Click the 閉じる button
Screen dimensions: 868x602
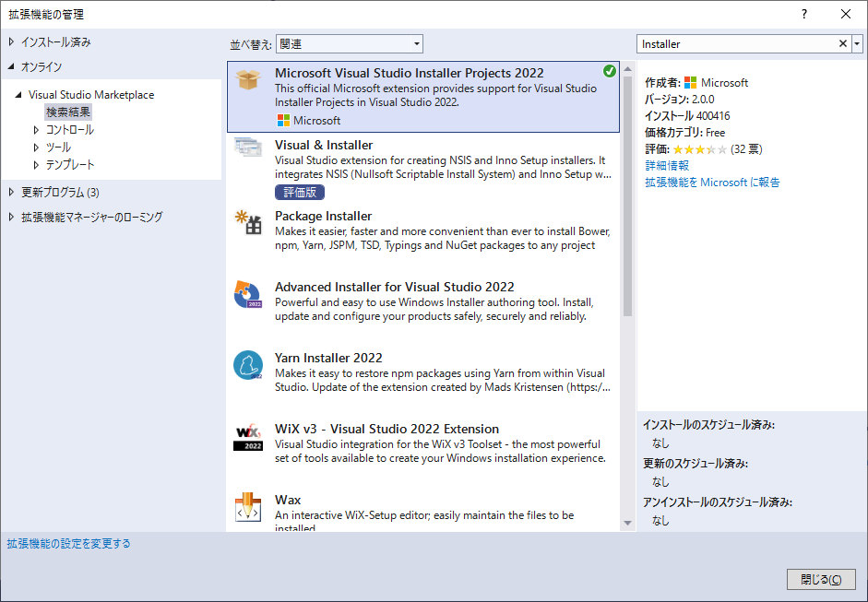(x=820, y=579)
